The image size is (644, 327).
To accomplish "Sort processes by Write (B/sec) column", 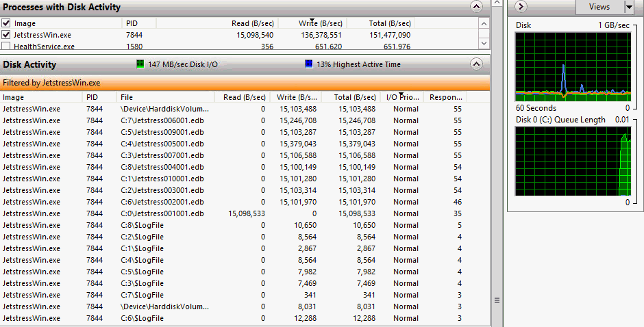I will pyautogui.click(x=311, y=23).
